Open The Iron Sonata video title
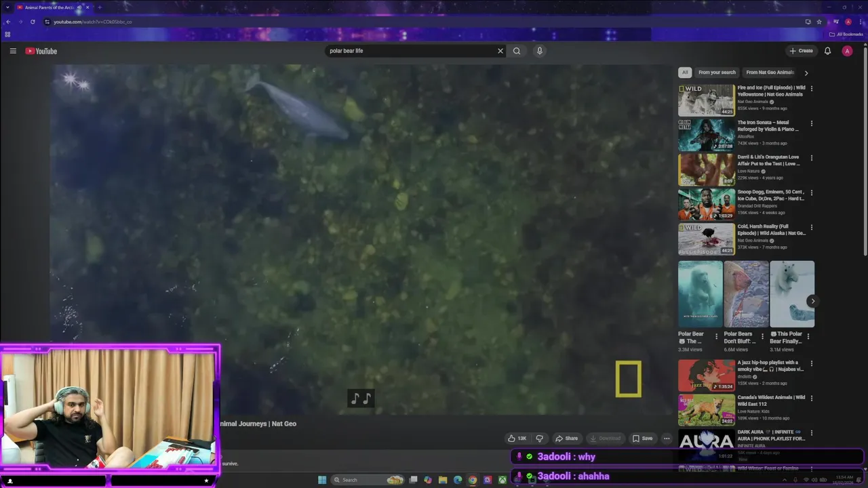Screen dimensions: 868x488 pos(768,126)
